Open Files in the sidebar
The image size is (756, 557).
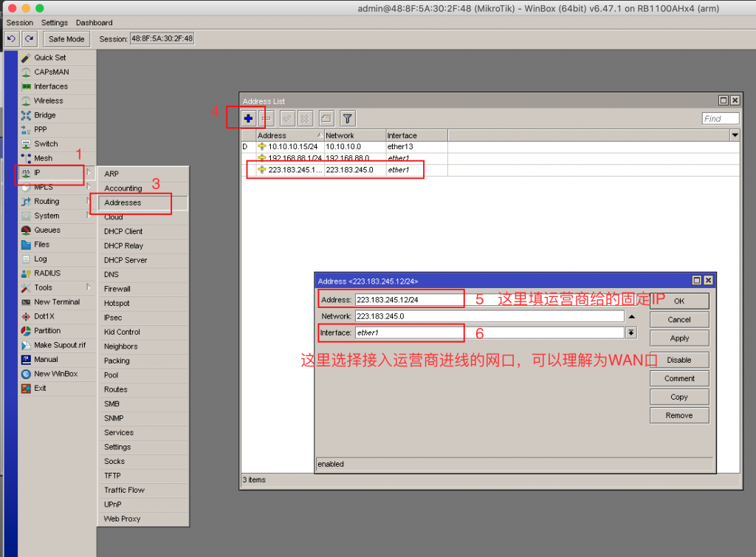point(57,245)
